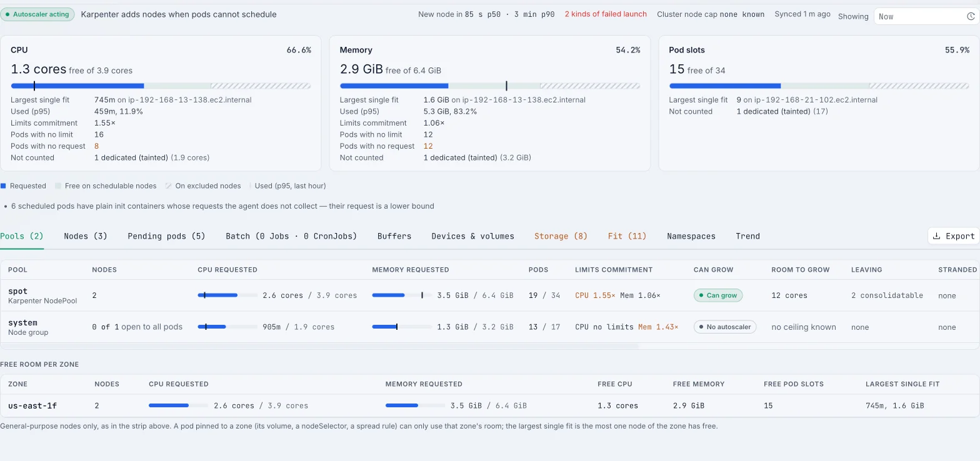Click the system pool name
980x461 pixels.
coord(22,322)
